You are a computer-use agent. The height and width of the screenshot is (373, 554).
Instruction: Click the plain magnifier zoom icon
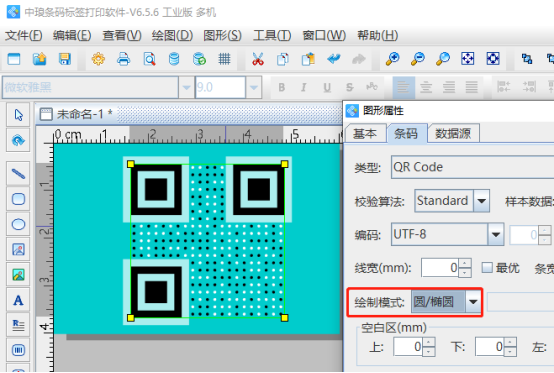[x=443, y=59]
